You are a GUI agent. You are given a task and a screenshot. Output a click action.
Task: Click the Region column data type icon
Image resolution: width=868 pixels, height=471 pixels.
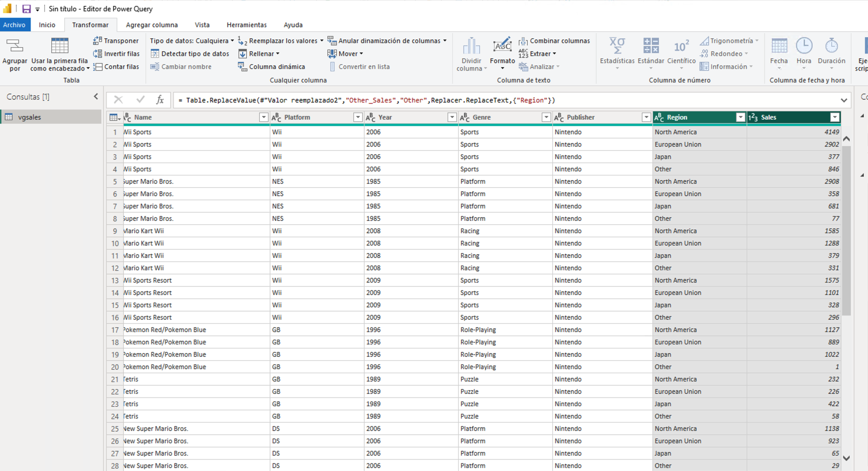pos(660,117)
